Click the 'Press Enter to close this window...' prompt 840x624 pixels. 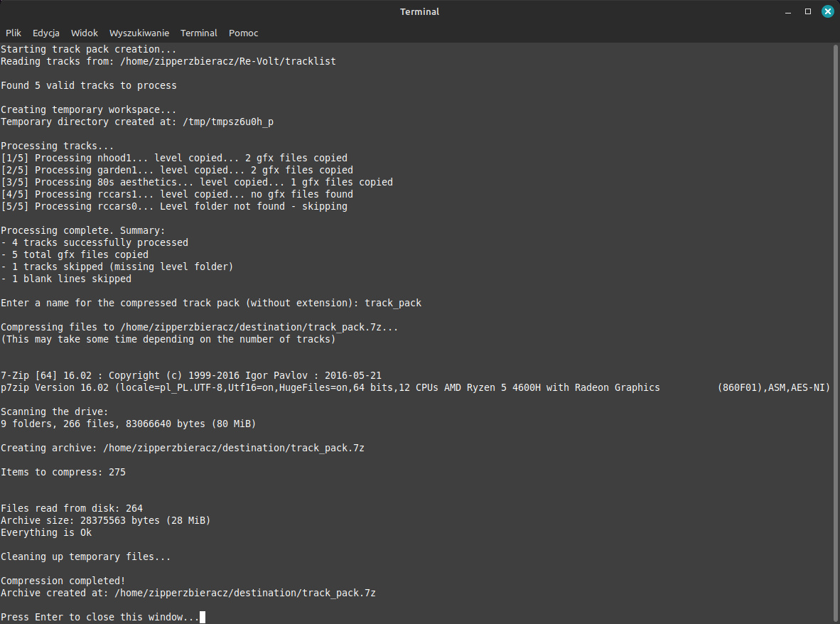pyautogui.click(x=100, y=618)
